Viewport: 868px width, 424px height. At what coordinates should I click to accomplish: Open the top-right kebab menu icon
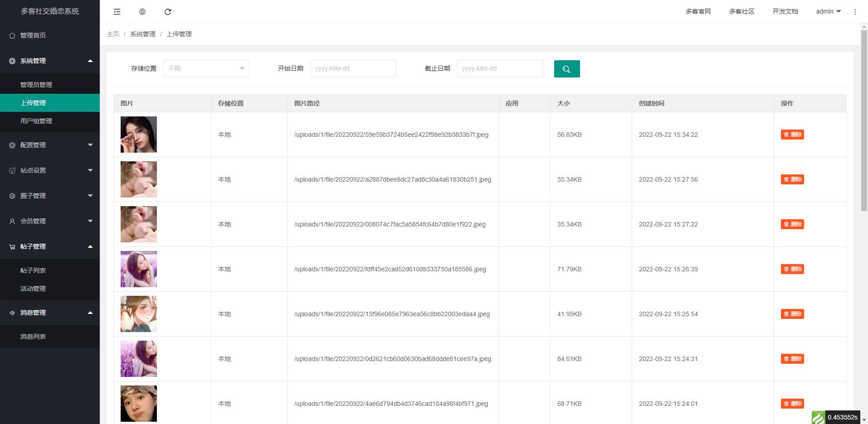855,11
